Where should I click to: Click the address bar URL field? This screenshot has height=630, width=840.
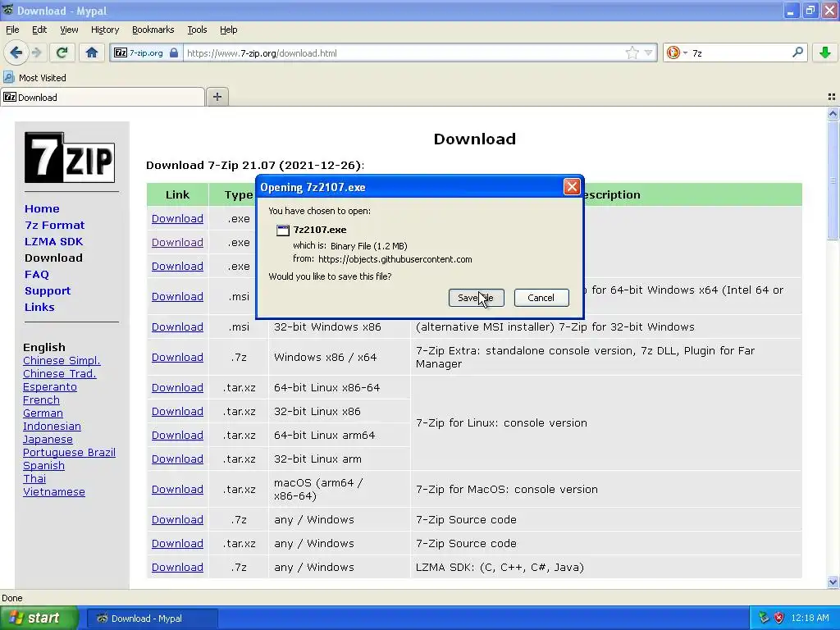(404, 53)
